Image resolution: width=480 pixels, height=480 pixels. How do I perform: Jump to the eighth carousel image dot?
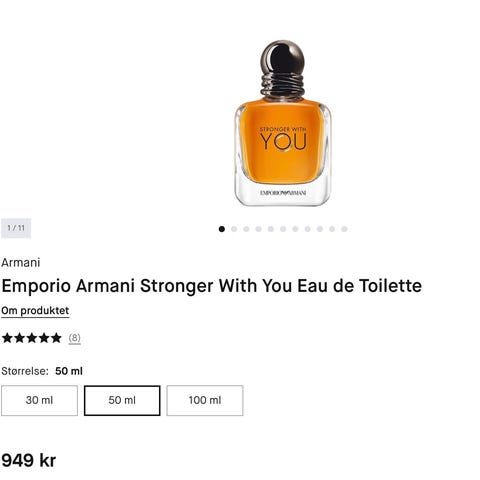click(308, 229)
